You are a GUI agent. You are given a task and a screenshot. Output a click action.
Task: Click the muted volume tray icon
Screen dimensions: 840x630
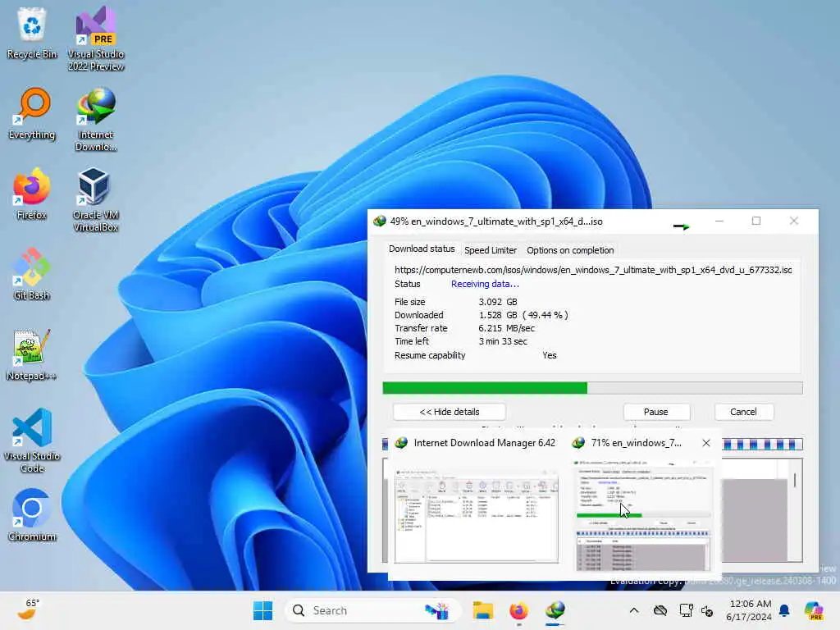click(707, 610)
